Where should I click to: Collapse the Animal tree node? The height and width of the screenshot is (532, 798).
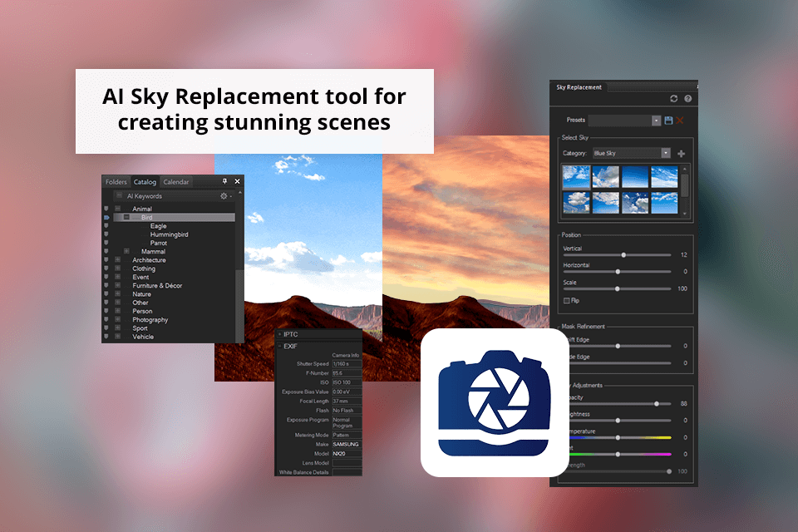point(118,209)
